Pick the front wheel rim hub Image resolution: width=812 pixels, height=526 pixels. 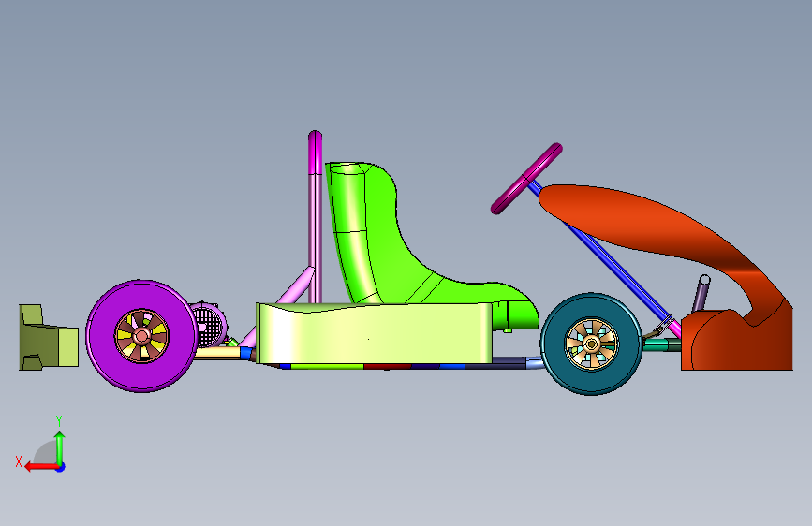[x=591, y=343]
